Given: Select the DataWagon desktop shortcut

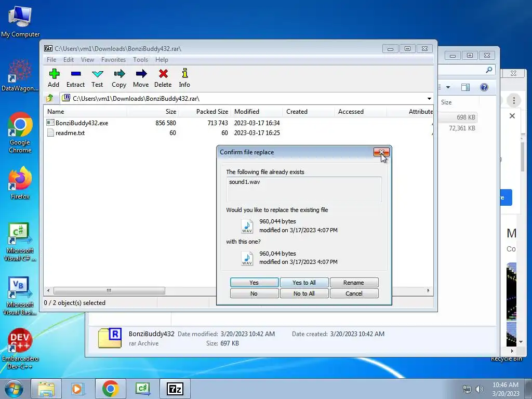Looking at the screenshot, I should (x=20, y=75).
